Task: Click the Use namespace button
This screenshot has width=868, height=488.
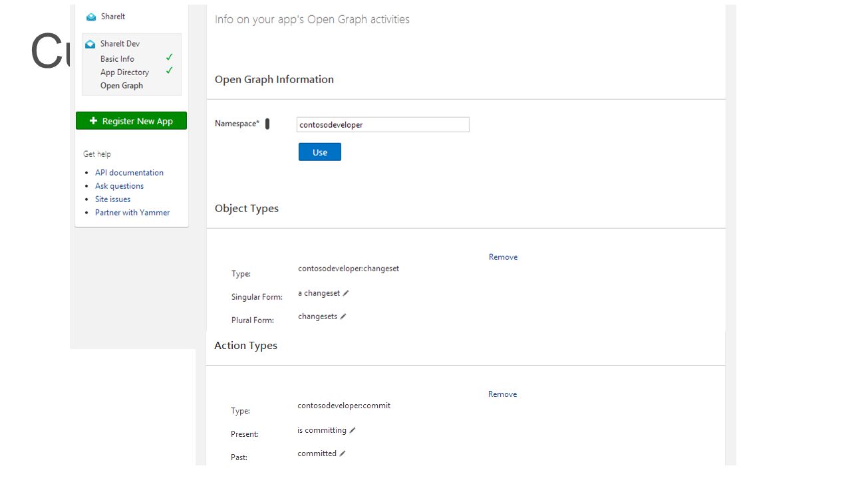Action: click(x=320, y=152)
